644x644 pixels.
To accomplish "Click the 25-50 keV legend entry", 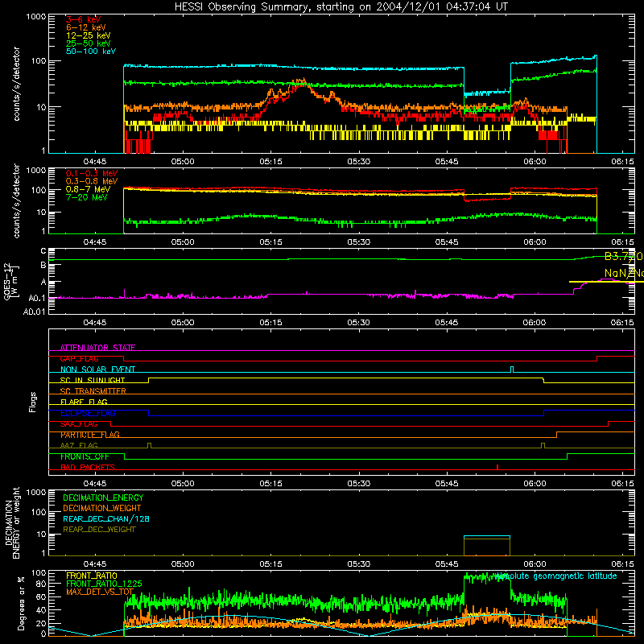I will tap(89, 43).
